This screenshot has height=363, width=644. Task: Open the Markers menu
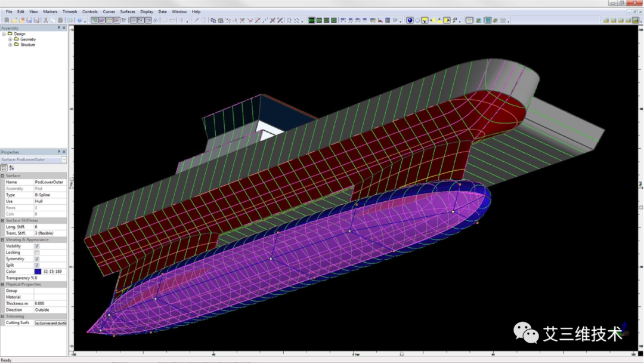pyautogui.click(x=50, y=11)
